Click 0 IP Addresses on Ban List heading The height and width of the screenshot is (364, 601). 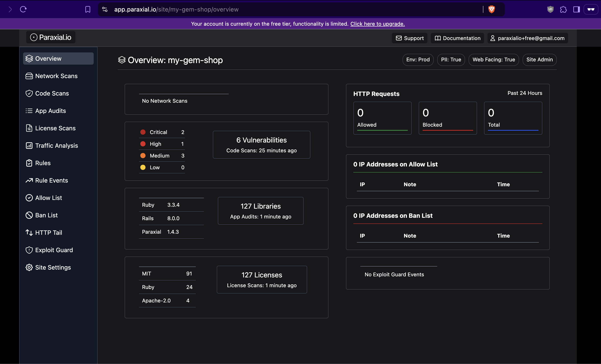[x=393, y=216]
